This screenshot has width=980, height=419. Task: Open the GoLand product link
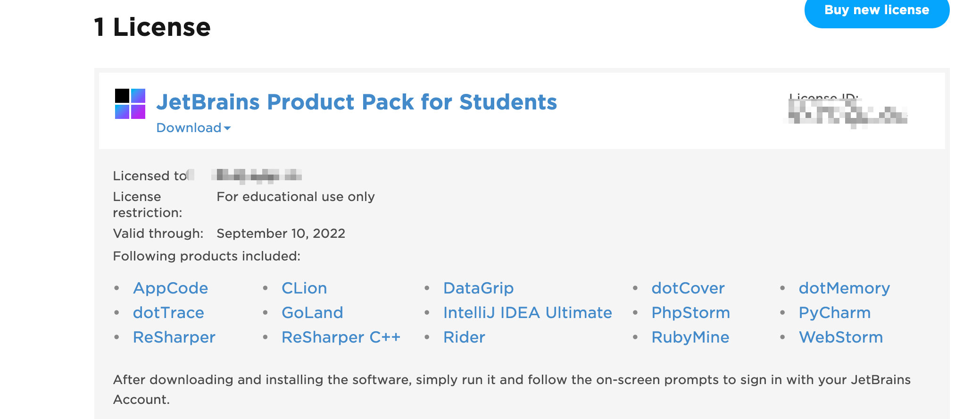coord(312,312)
